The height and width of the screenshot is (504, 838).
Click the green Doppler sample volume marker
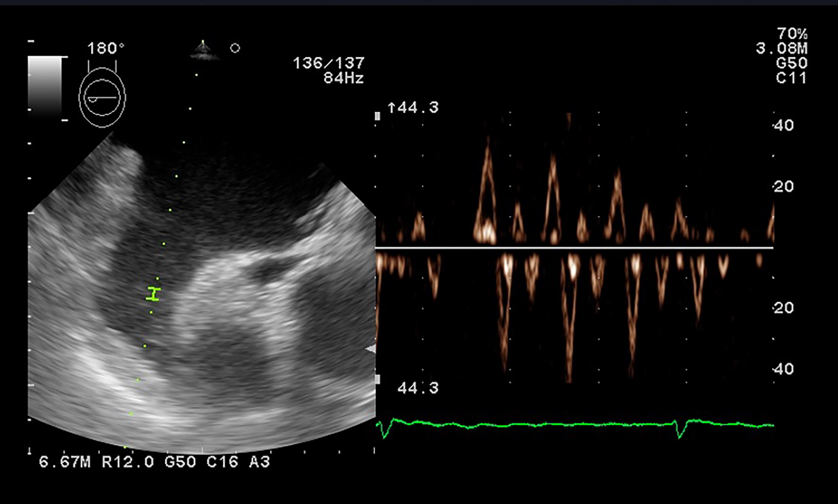(x=153, y=294)
